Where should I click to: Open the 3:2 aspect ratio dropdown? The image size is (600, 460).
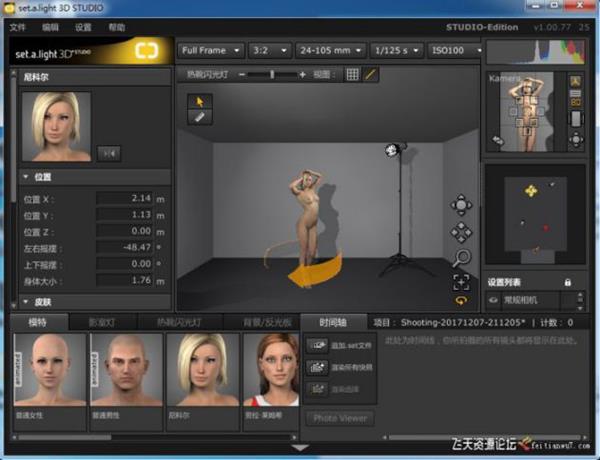coord(269,51)
